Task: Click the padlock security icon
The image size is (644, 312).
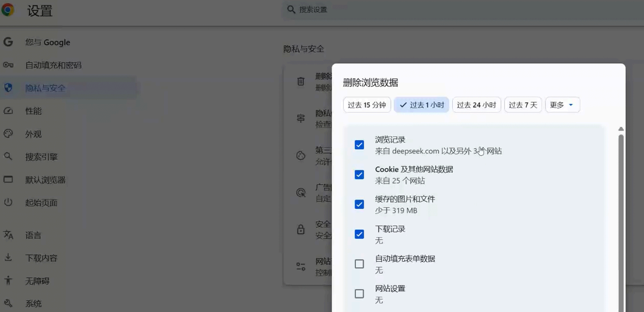Action: point(301,230)
